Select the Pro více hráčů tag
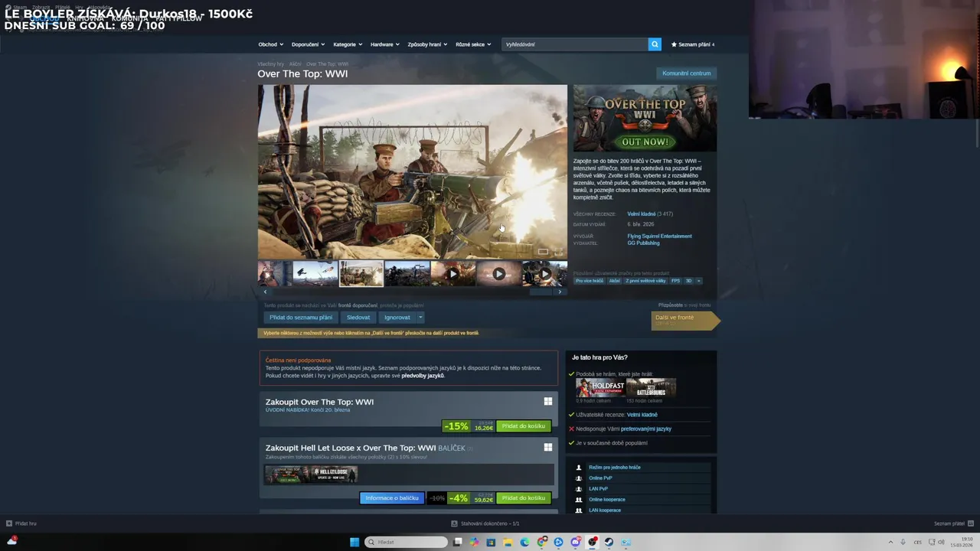Image resolution: width=980 pixels, height=551 pixels. (590, 281)
